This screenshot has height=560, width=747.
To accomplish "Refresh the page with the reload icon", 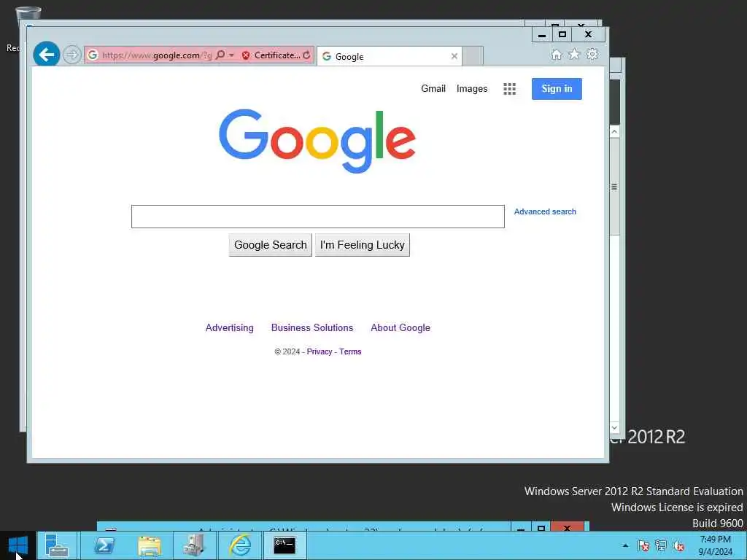I will (x=306, y=55).
